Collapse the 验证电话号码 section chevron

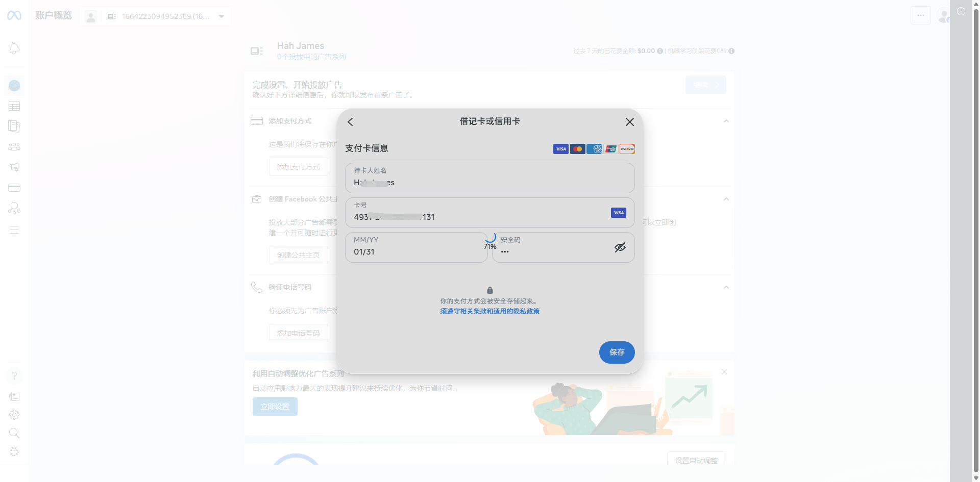point(726,287)
